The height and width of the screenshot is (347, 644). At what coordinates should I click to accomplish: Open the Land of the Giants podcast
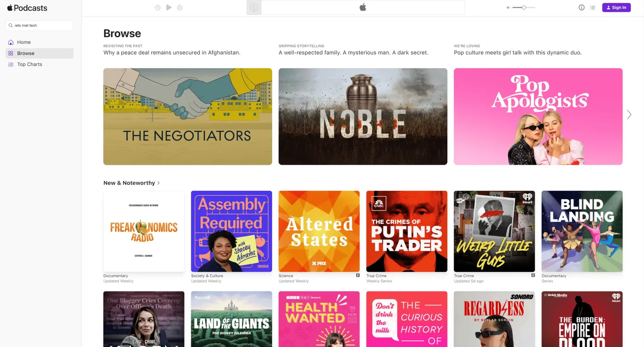click(x=231, y=319)
